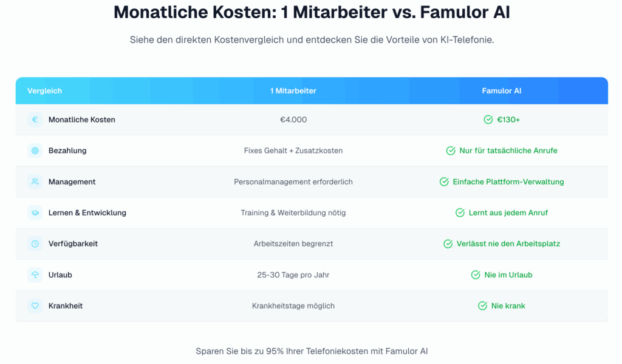Select the 1 Mitarbeiter column header
622x364 pixels.
293,91
